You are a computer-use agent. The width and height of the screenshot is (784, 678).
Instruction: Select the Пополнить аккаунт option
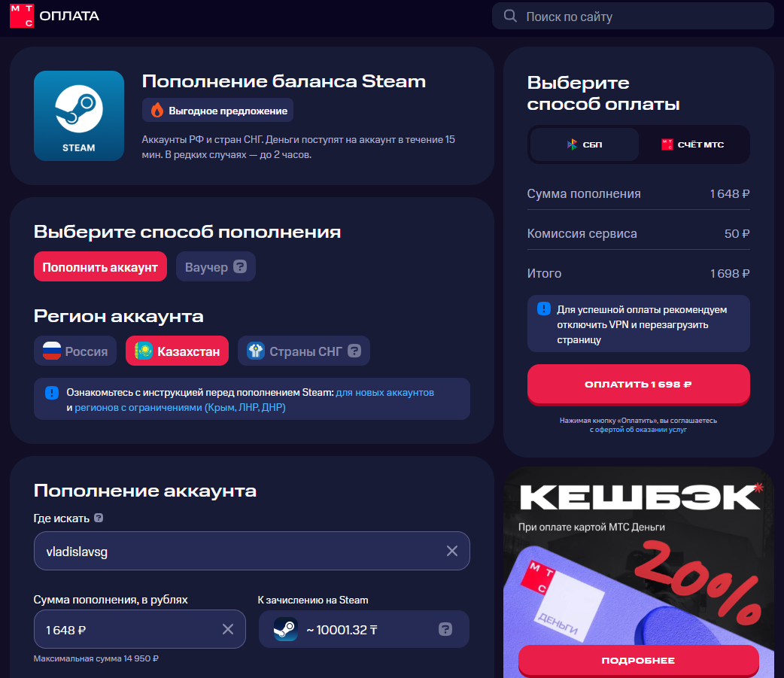pyautogui.click(x=100, y=266)
